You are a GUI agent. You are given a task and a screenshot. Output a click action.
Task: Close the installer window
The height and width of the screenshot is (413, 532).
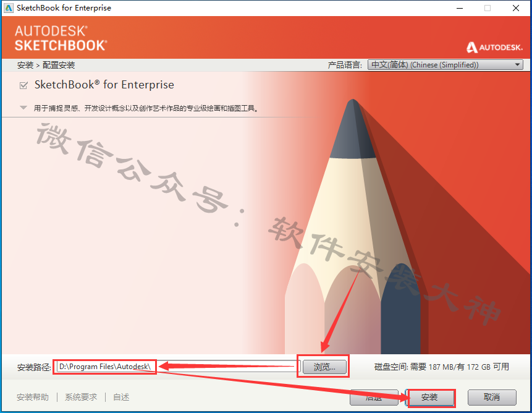click(516, 8)
